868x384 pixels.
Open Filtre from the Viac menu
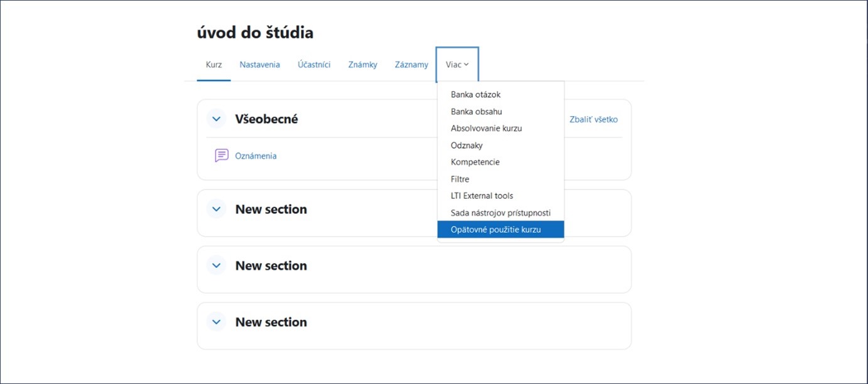(460, 179)
